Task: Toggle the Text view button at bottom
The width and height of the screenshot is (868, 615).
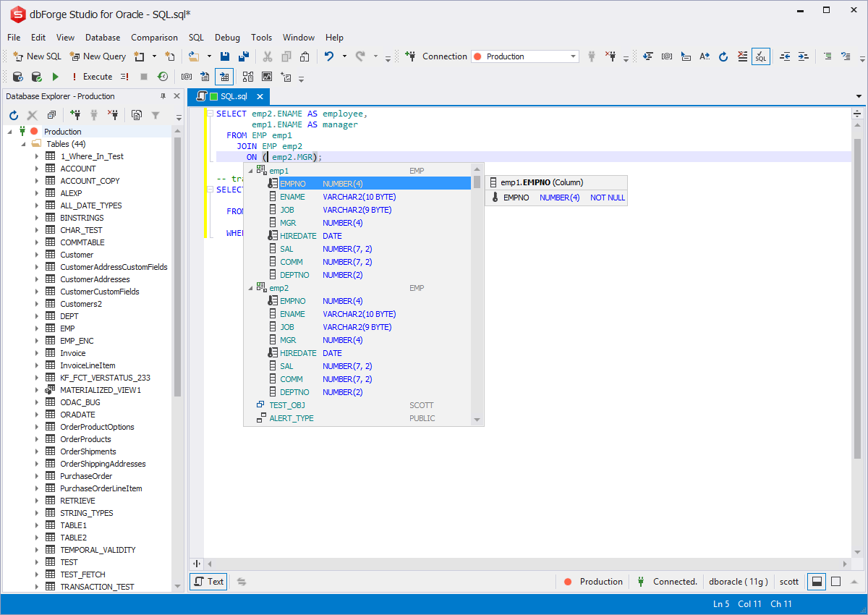Action: [x=208, y=581]
